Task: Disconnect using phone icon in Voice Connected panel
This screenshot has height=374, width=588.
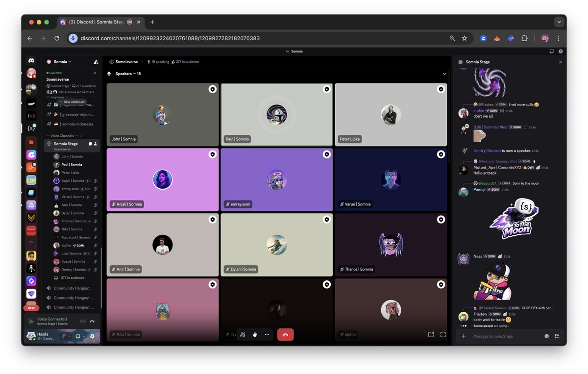Action: (92, 322)
